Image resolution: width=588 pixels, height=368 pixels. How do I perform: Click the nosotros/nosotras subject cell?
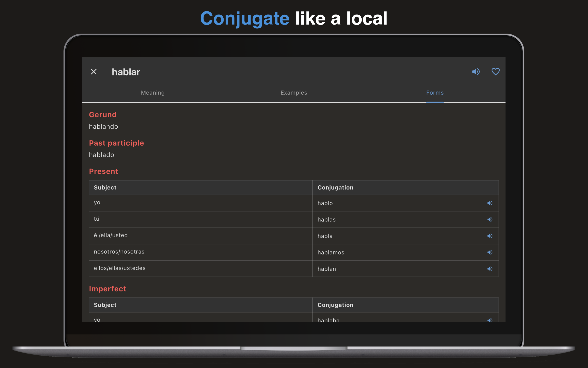pyautogui.click(x=201, y=252)
